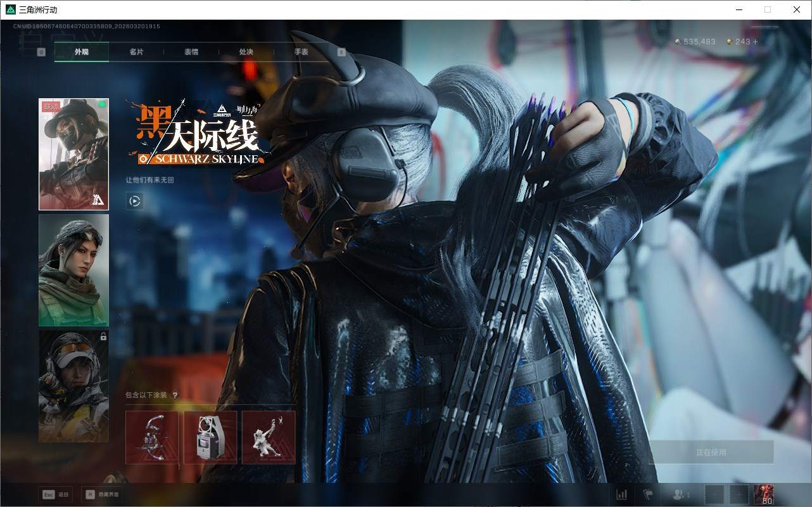Open the help icon beside 包含以下涂装

click(x=175, y=395)
